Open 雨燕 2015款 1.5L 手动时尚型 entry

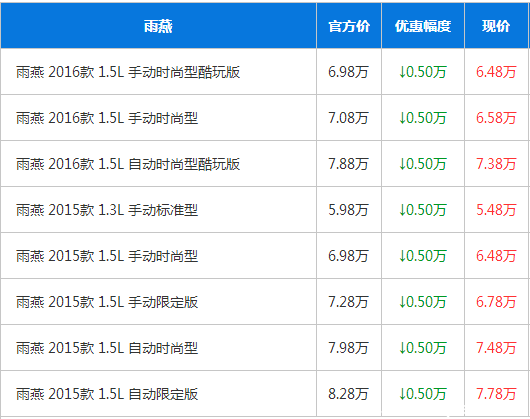coord(107,256)
